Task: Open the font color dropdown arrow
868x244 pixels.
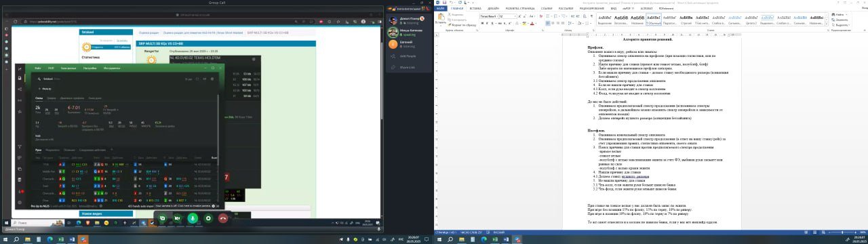Action: 536,24
